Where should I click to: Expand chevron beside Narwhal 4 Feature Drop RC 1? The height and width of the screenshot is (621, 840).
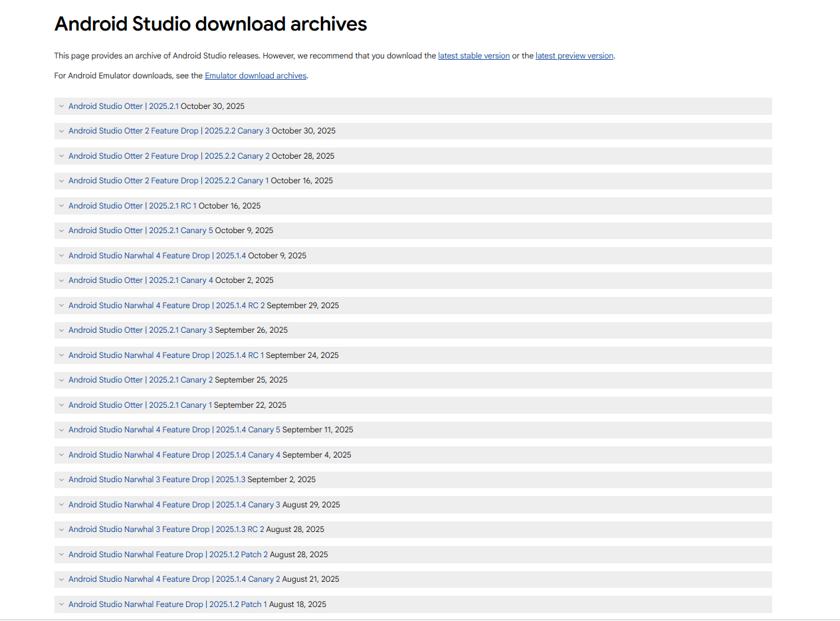61,355
